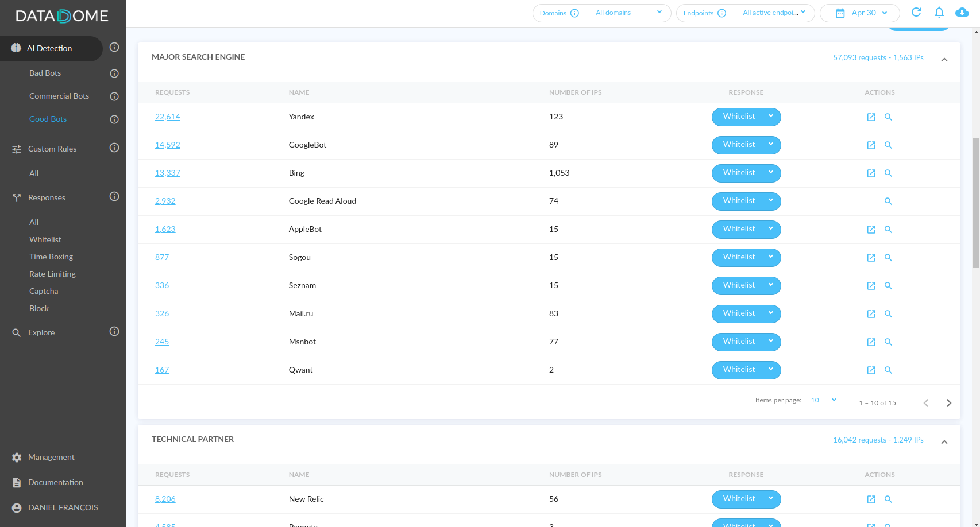Click the info icon next to AI Detection

pyautogui.click(x=114, y=47)
